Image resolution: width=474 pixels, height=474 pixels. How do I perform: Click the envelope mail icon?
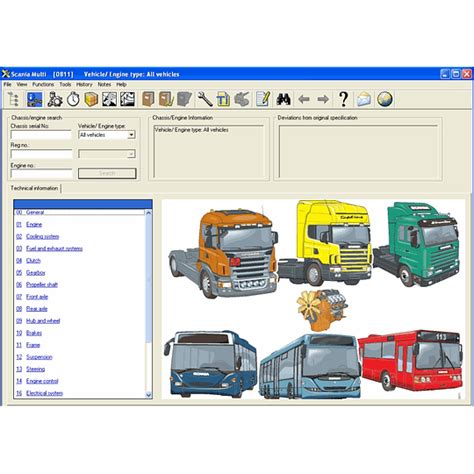pos(364,99)
